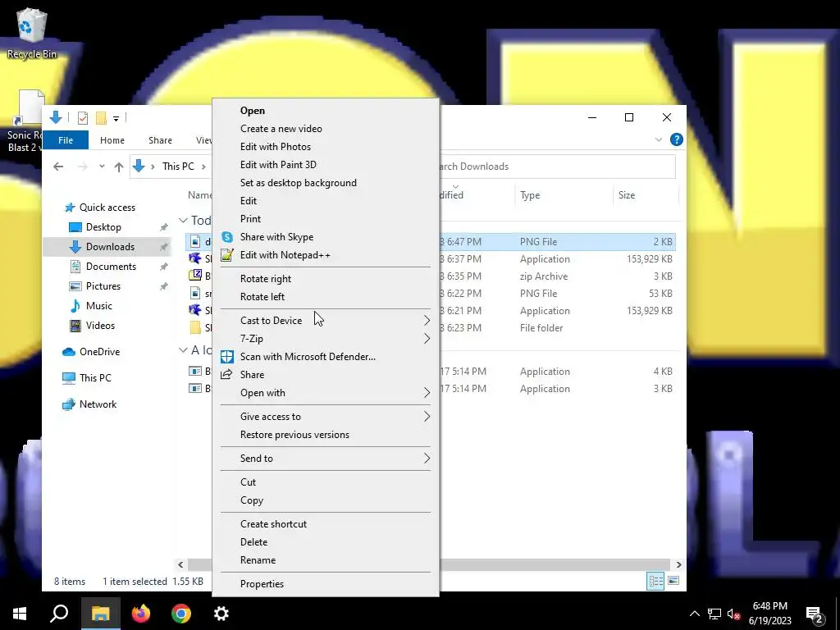Open Settings gear on the taskbar
Screen dimensions: 840x630
(x=221, y=614)
